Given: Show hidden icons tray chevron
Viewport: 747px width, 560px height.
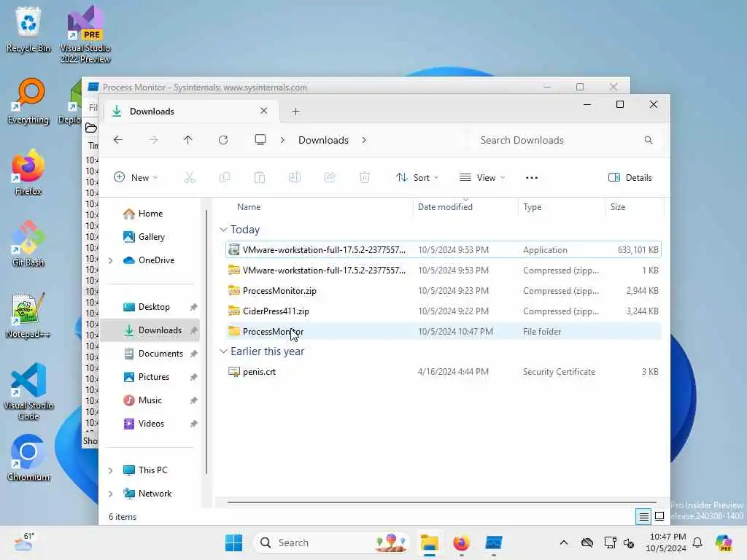Looking at the screenshot, I should click(564, 542).
